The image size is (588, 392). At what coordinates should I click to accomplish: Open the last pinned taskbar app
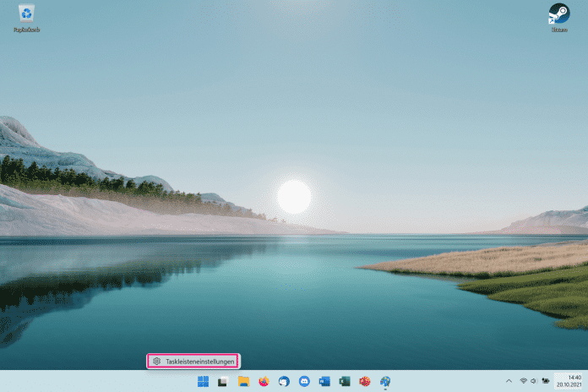tap(385, 382)
